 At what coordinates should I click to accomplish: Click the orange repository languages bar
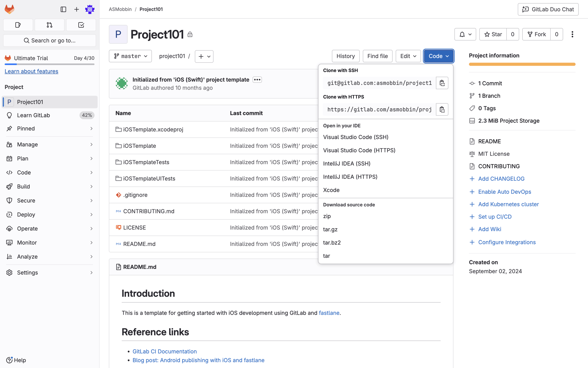tap(522, 64)
